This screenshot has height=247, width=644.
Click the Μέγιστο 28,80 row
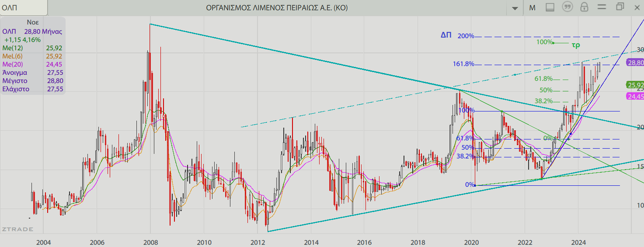click(x=32, y=81)
